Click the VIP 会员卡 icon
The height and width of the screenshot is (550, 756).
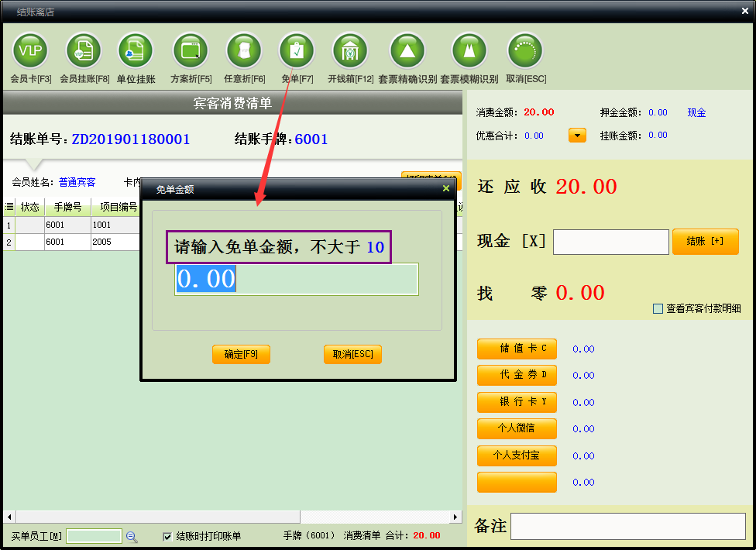(30, 51)
